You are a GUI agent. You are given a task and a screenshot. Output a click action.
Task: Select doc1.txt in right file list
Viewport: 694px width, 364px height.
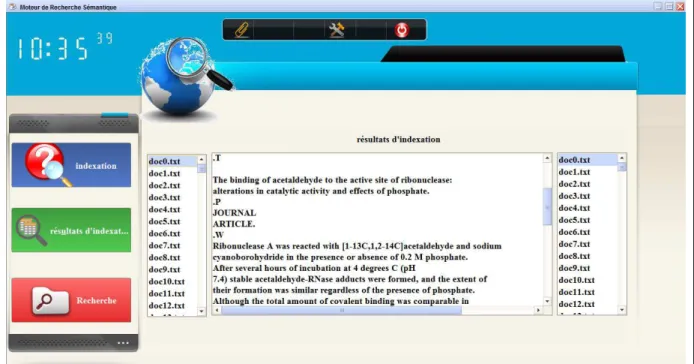click(x=587, y=172)
